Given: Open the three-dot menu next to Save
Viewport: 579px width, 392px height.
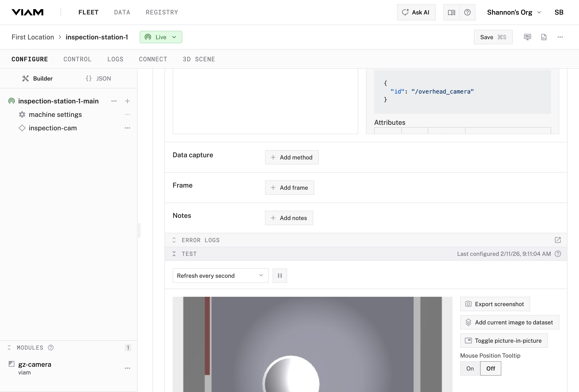Looking at the screenshot, I should (x=560, y=37).
